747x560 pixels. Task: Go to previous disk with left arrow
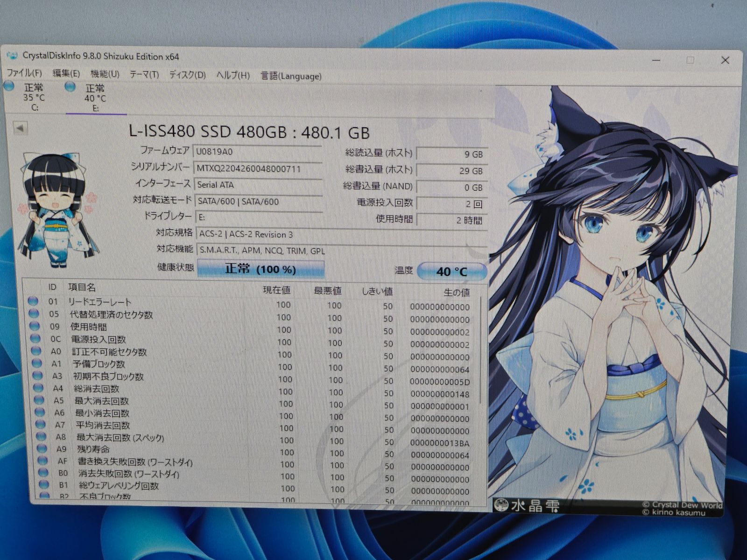(x=20, y=128)
